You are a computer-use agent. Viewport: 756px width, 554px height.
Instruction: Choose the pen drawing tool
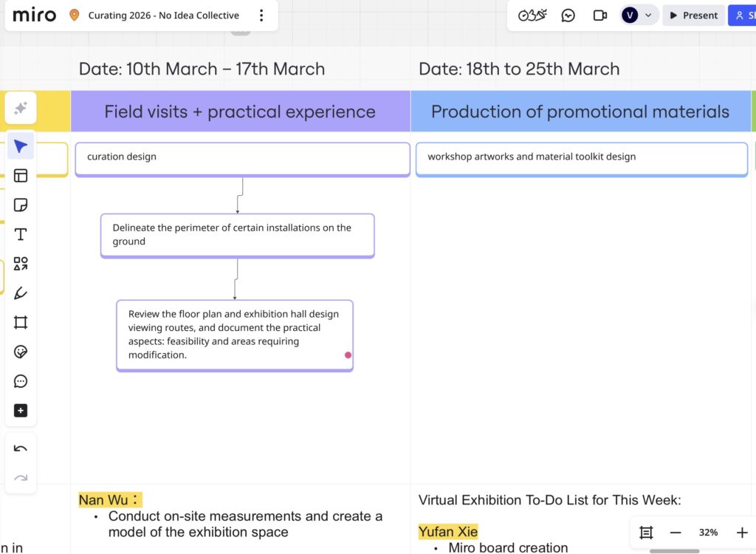[x=21, y=293]
